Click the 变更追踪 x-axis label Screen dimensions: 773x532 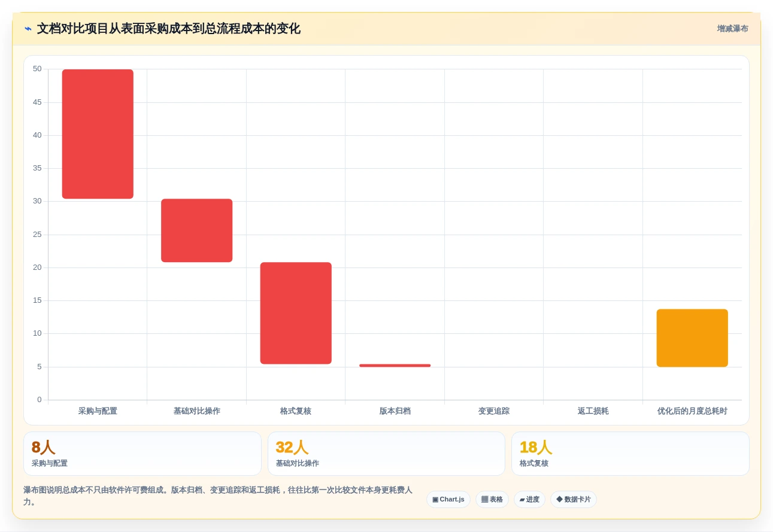point(494,411)
